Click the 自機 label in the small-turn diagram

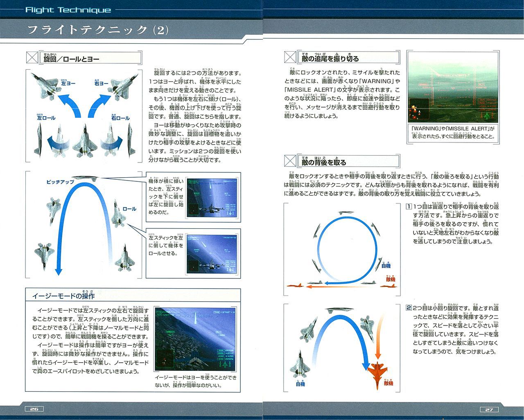(x=300, y=384)
